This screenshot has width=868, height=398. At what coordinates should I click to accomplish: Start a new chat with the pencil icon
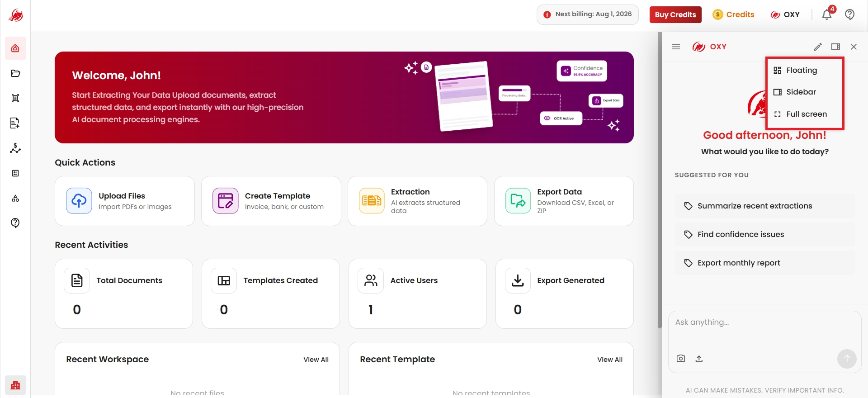818,47
